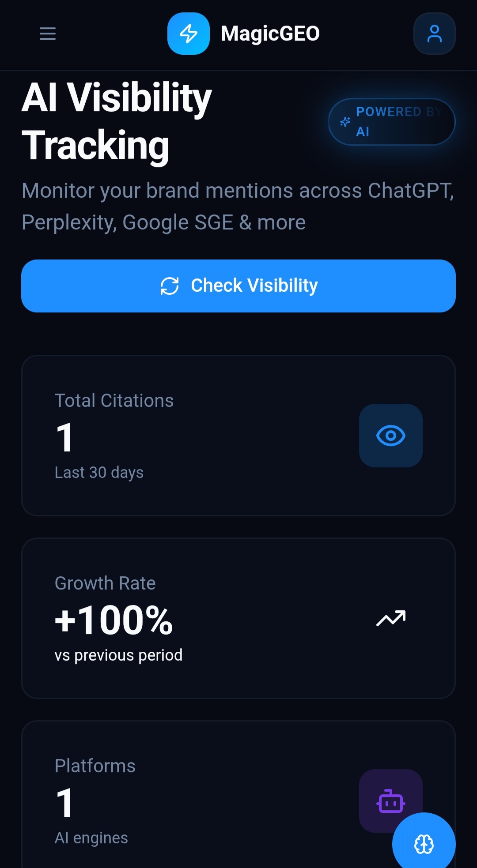Click the Last 30 days label
The image size is (477, 868).
(x=99, y=473)
